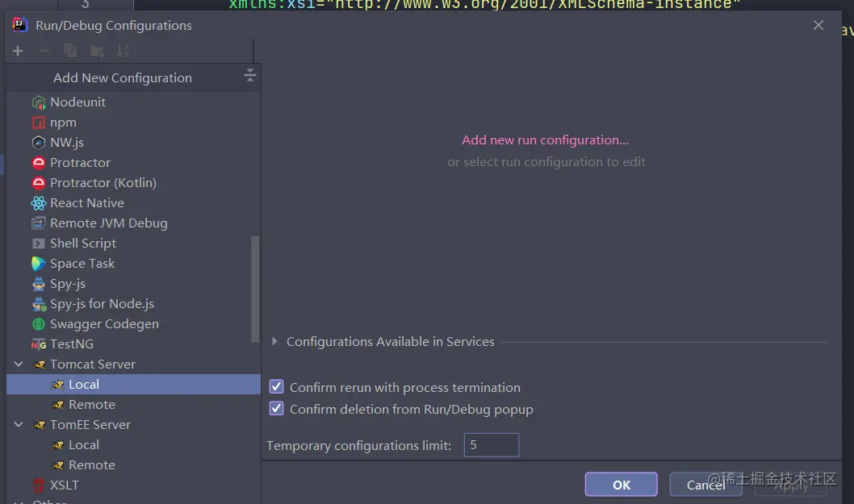Click the collapse-all icon beside Add New Configuration
Screen dimensions: 854x504
click(249, 75)
